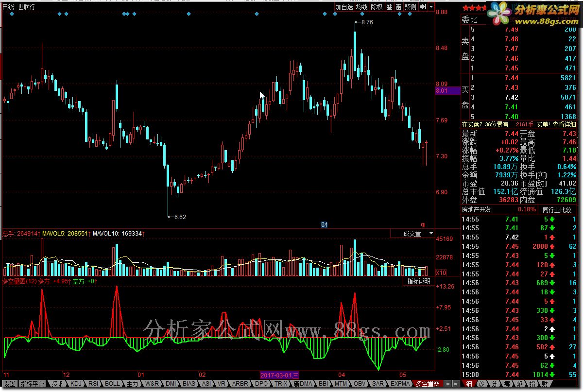This screenshot has width=584, height=392.
Task: Toggle 除权 ex-rights adjustment
Action: [x=377, y=7]
